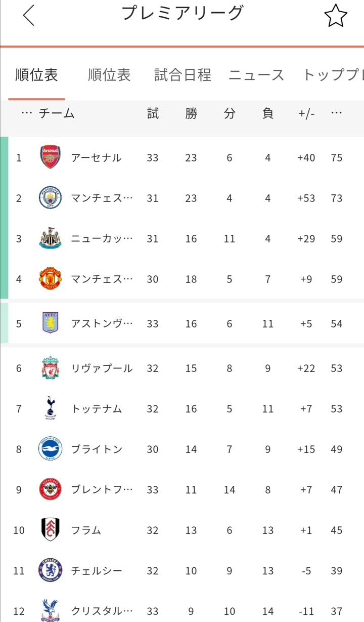Tap the Brighton club crest

(51, 449)
